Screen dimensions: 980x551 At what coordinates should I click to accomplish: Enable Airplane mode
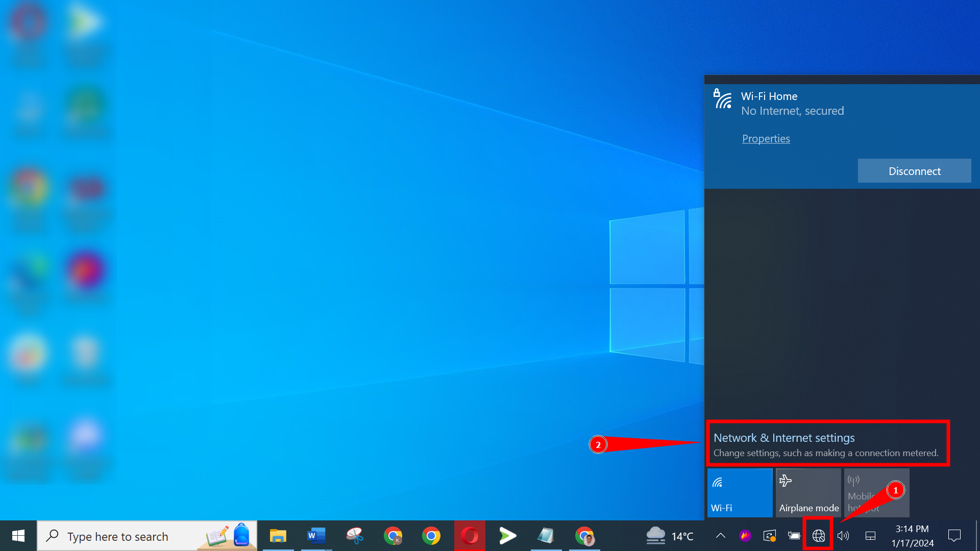point(808,492)
